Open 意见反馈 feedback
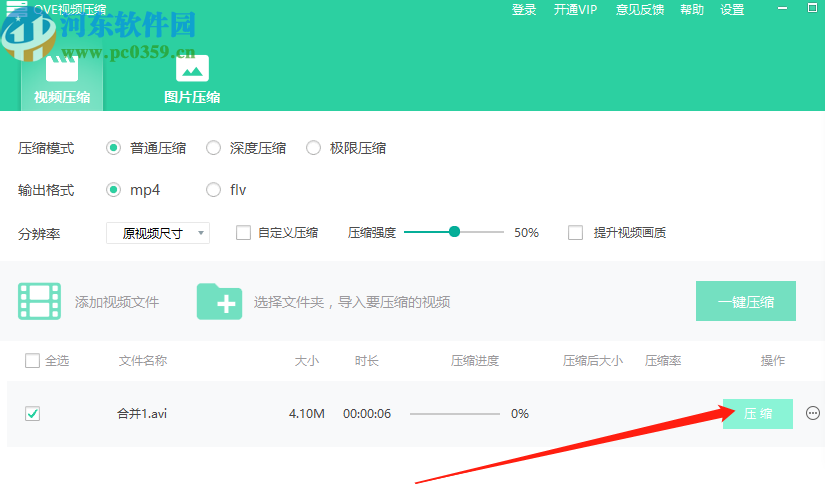This screenshot has width=825, height=488. [x=640, y=9]
